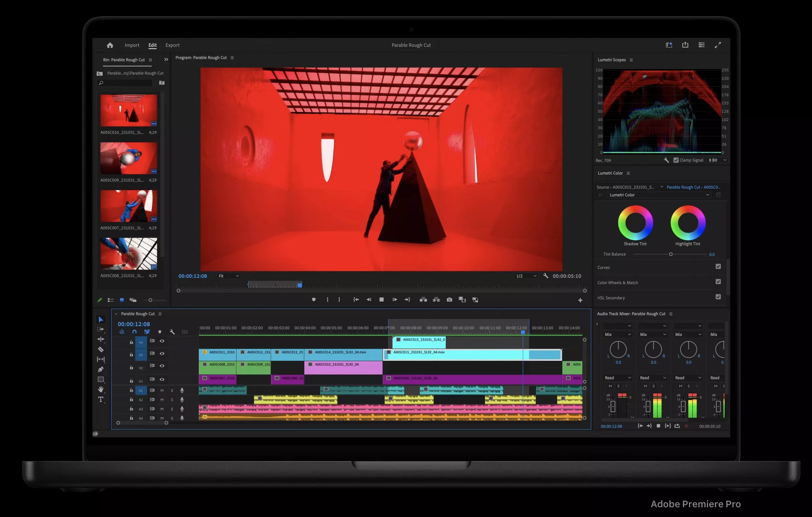Select the A005C010_231031_SL92_04 clip on V2

pyautogui.click(x=344, y=367)
